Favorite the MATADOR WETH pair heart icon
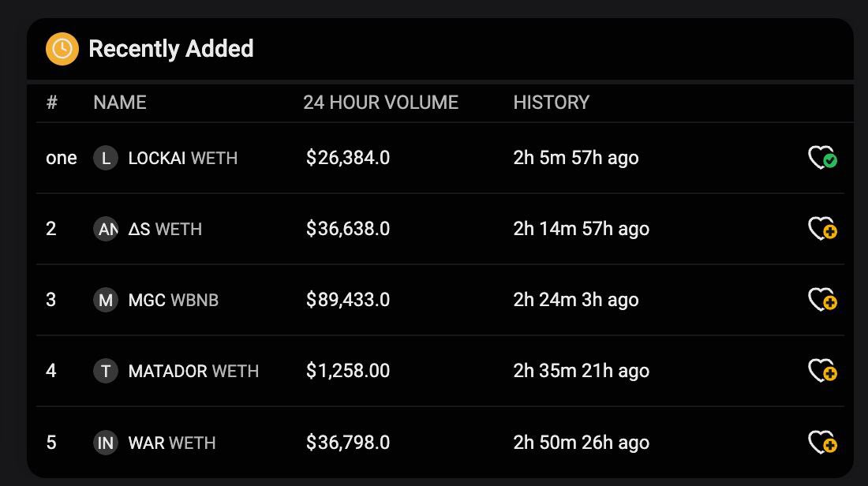The image size is (868, 486). 822,370
